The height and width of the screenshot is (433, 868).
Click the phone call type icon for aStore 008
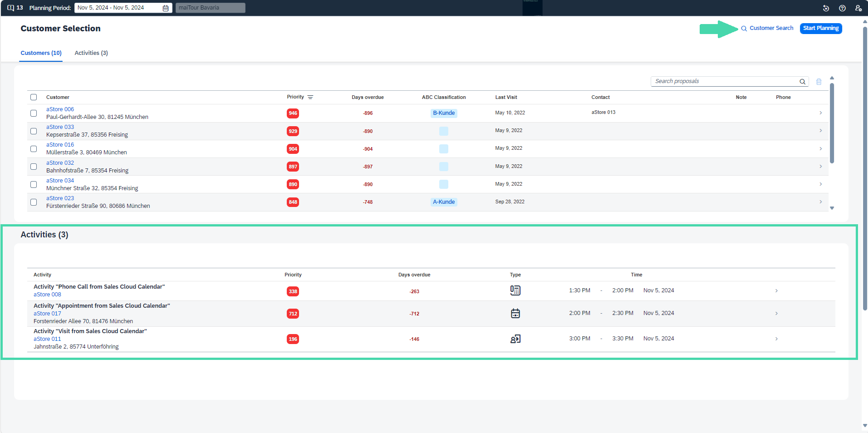click(515, 290)
